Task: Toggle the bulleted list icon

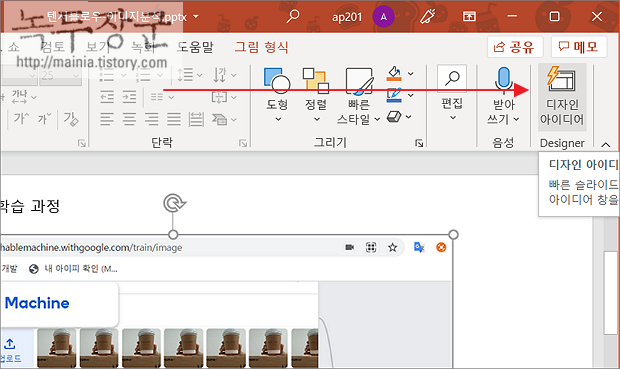Action: pyautogui.click(x=107, y=75)
